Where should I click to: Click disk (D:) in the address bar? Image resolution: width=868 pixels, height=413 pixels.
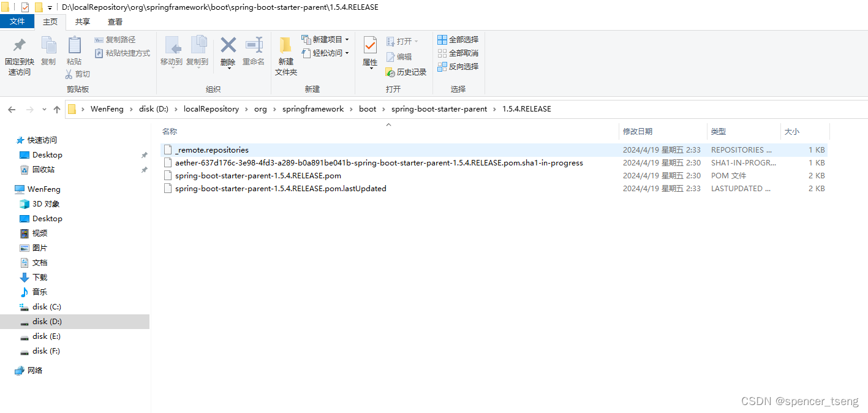pyautogui.click(x=154, y=109)
